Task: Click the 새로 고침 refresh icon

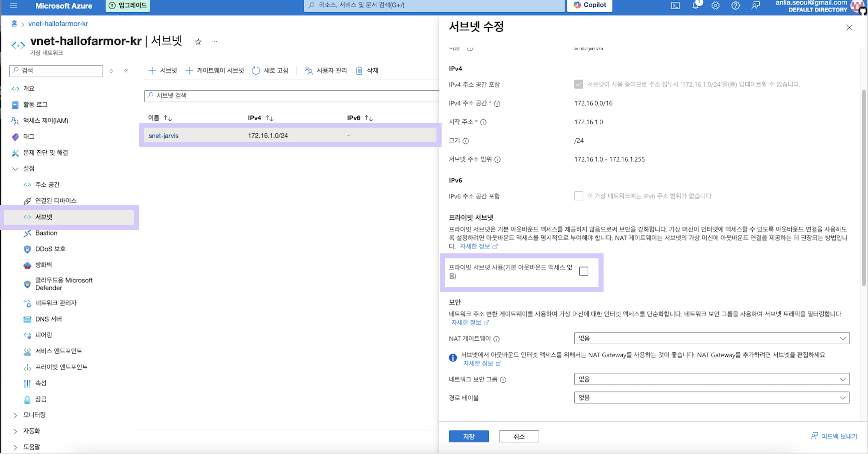Action: point(256,70)
